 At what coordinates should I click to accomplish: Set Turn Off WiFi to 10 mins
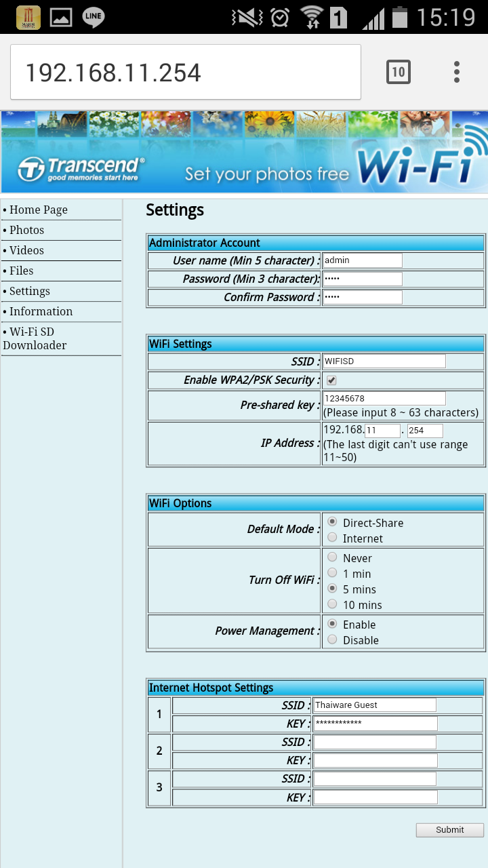click(x=332, y=604)
